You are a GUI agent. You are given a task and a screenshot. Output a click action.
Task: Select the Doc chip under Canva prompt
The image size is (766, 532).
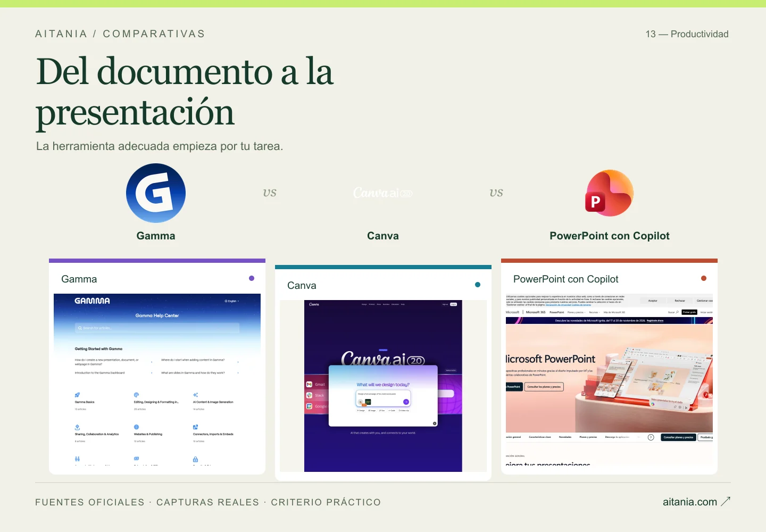(x=382, y=411)
